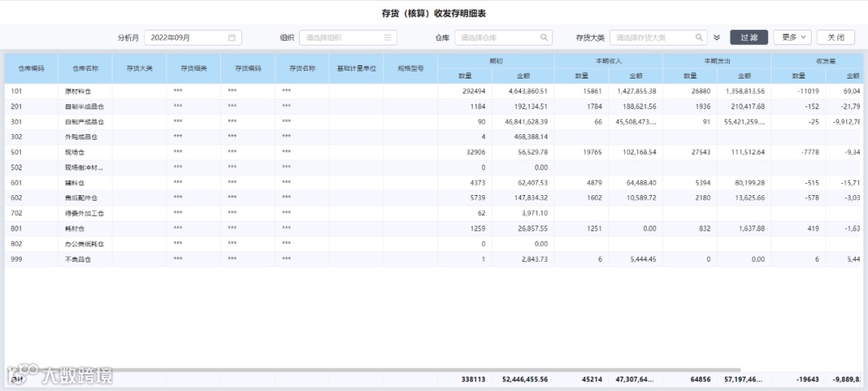Screen dimensions: 868x391
Task: Click opening amount 46,841,628.39 cell
Action: (x=523, y=122)
